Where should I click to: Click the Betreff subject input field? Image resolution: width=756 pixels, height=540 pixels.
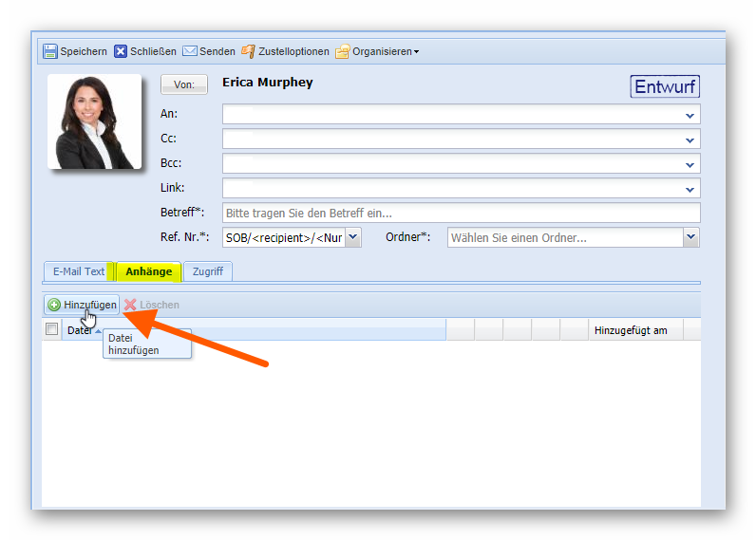click(461, 213)
